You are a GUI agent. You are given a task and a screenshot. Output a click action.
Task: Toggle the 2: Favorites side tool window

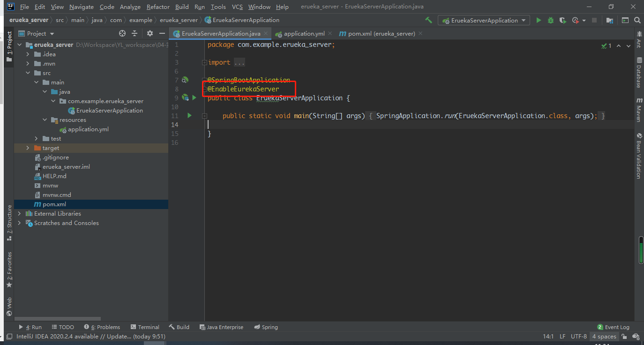point(9,270)
